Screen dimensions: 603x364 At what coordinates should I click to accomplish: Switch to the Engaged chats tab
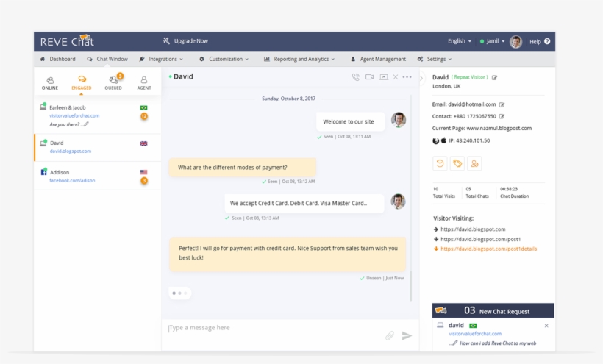(82, 83)
